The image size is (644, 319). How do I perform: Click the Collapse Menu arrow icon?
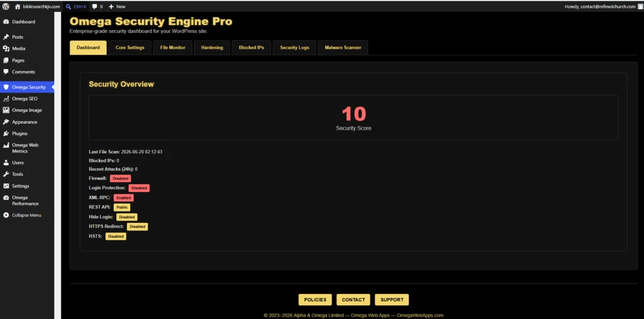6,215
